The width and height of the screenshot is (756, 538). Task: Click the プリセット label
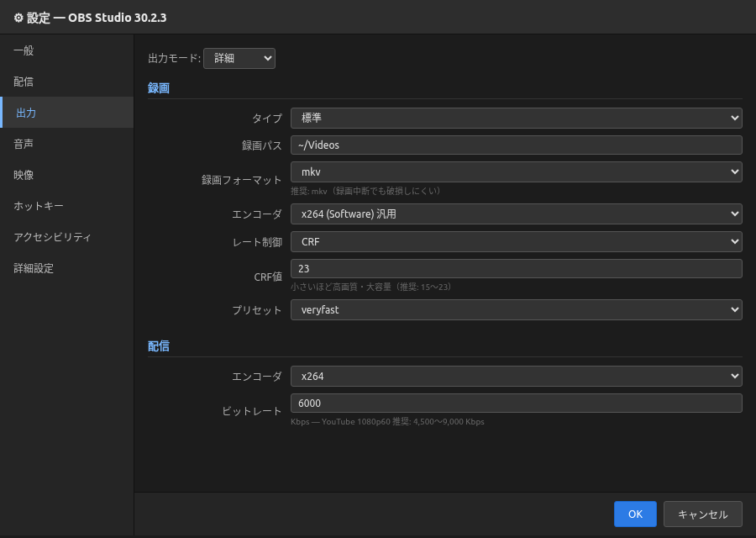257,310
